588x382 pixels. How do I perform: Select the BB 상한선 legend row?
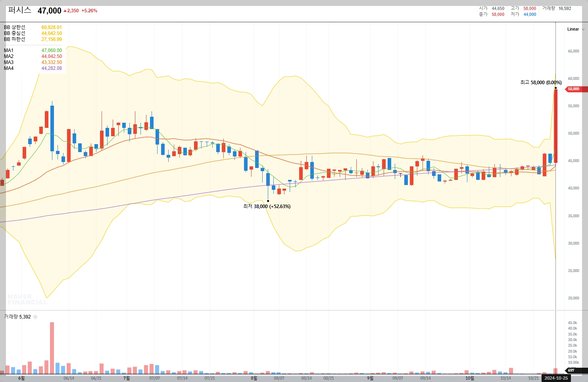pos(33,27)
